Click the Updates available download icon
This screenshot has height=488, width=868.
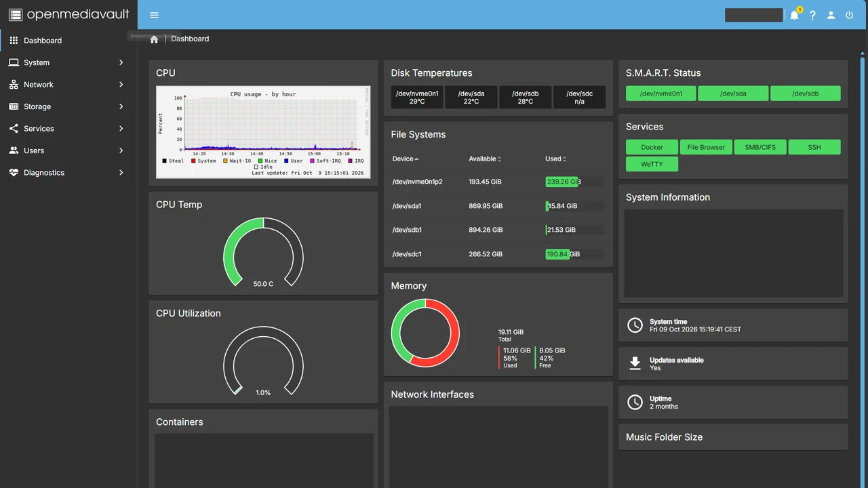[x=635, y=364]
